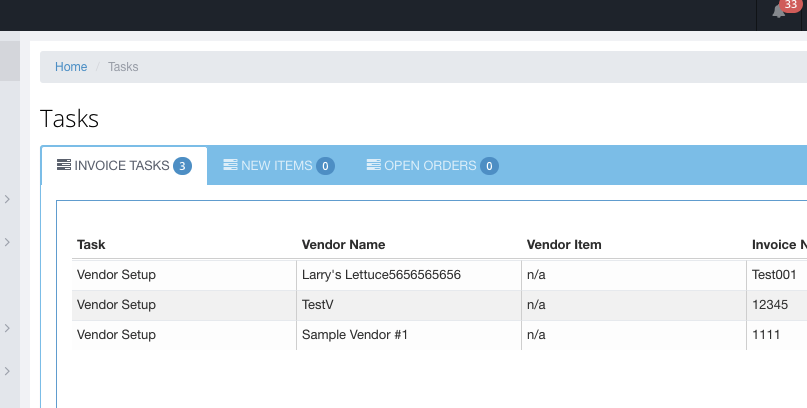Click the New Items tab icon
The height and width of the screenshot is (408, 807).
point(230,165)
